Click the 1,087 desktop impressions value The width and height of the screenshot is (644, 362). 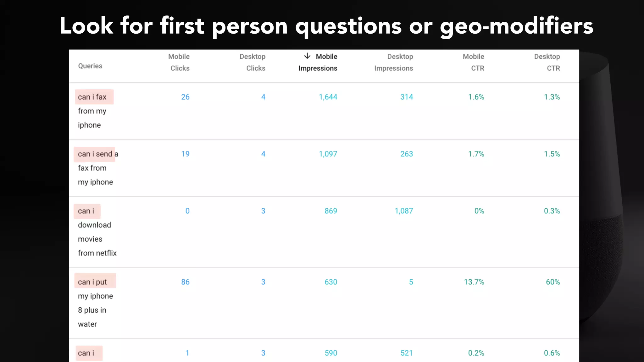click(x=404, y=211)
